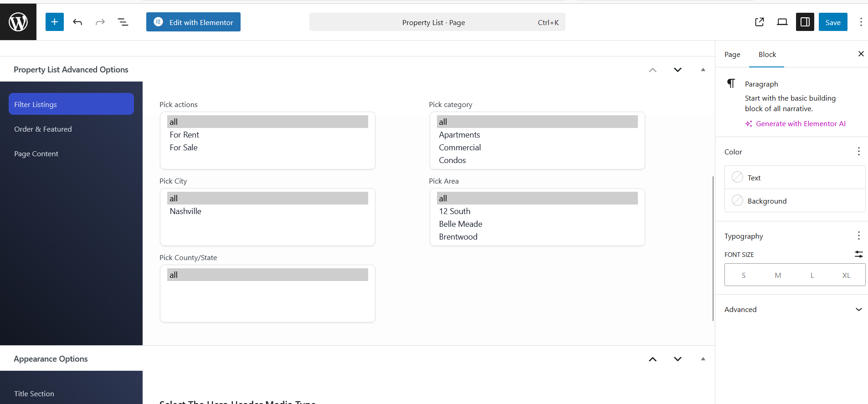Viewport: 868px width, 404px height.
Task: Collapse the Appearance Options panel triangle
Action: (x=703, y=359)
